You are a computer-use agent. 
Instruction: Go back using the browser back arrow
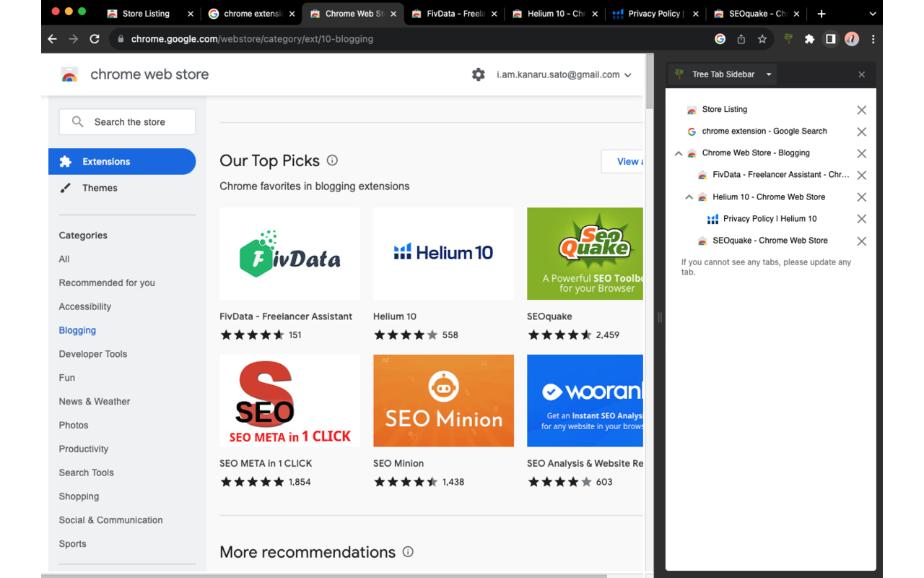coord(52,39)
